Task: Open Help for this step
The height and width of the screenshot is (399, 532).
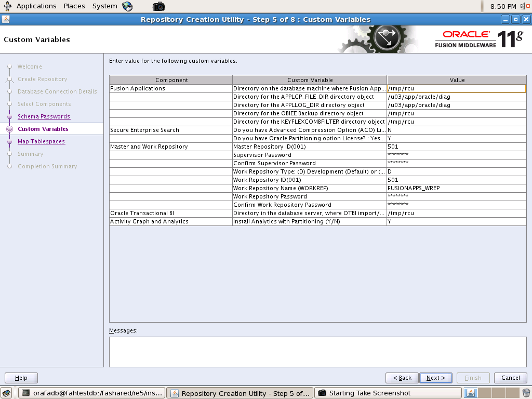Action: (x=21, y=378)
